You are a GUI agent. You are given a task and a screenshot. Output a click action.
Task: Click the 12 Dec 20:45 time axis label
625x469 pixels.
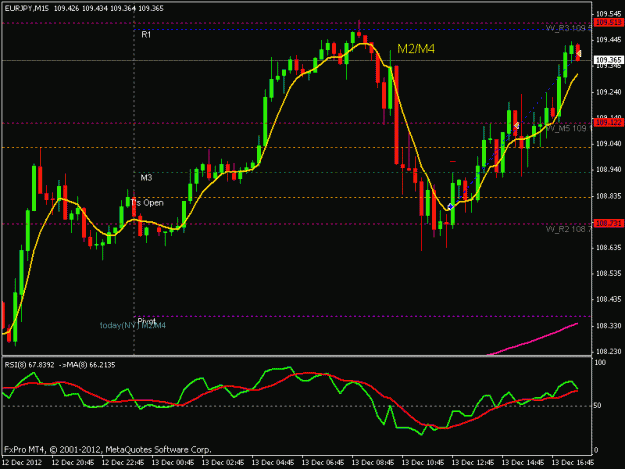pos(73,462)
